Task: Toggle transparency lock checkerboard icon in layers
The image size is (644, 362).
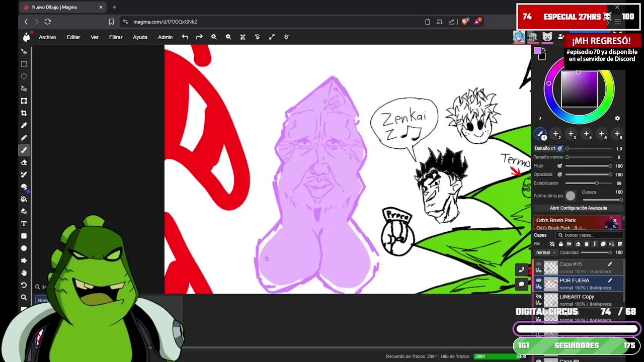Action: [552, 244]
